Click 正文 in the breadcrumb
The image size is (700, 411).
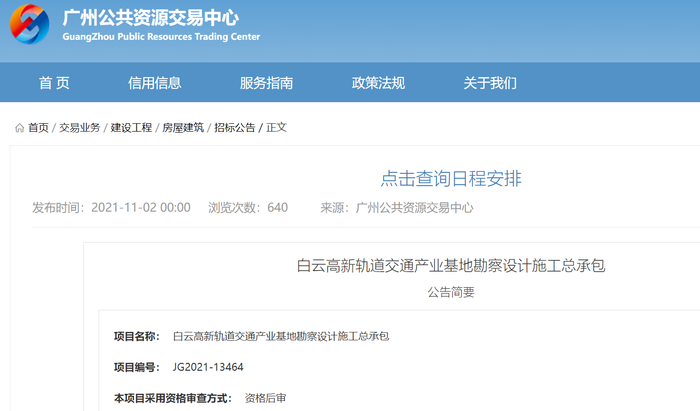[276, 128]
